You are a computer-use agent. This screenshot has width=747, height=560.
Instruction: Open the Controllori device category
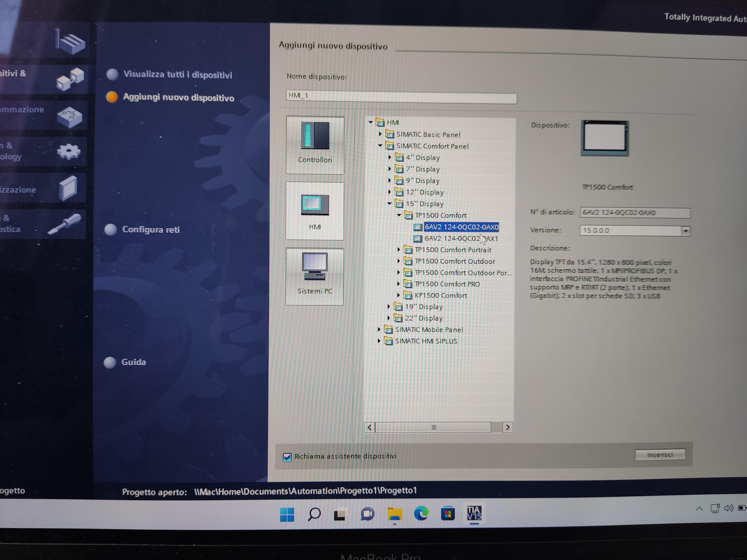315,145
